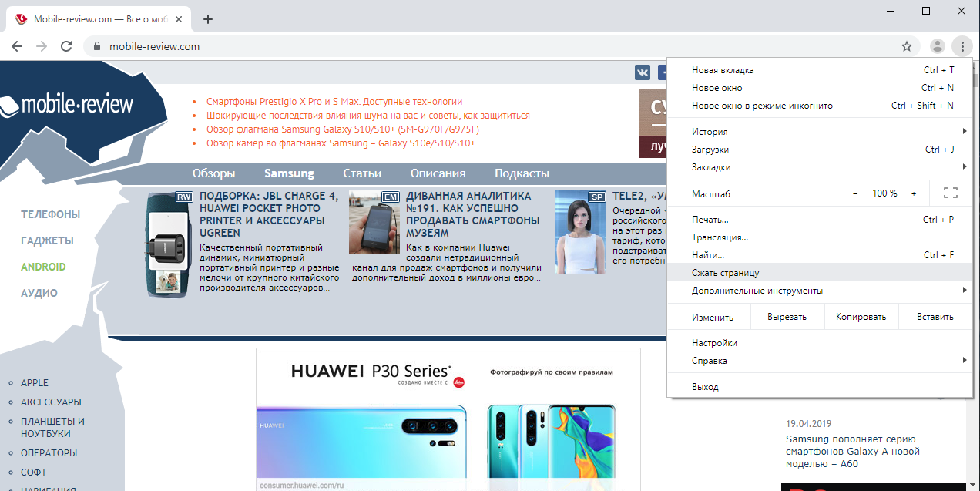Open the ОПЕРАТОРЫ category link
The image size is (980, 491).
[49, 453]
